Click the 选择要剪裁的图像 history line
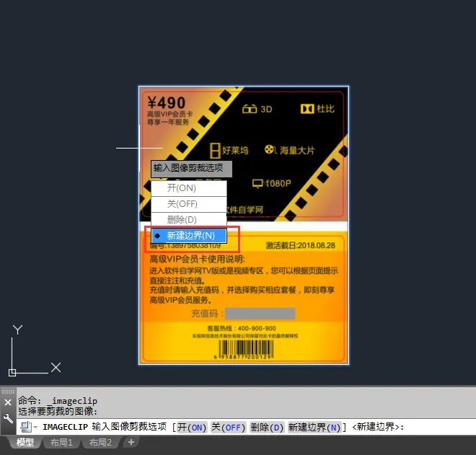The height and width of the screenshot is (455, 476). (x=58, y=411)
